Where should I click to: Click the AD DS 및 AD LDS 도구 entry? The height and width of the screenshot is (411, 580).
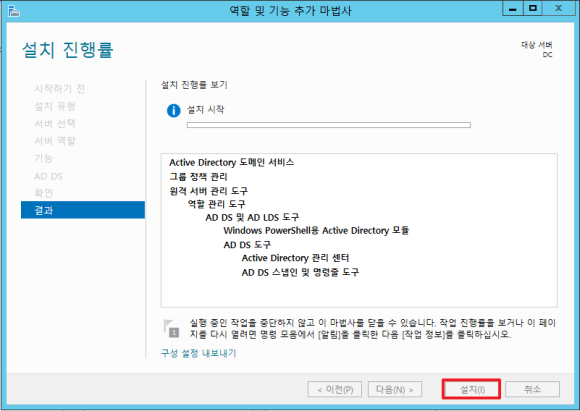tap(252, 217)
